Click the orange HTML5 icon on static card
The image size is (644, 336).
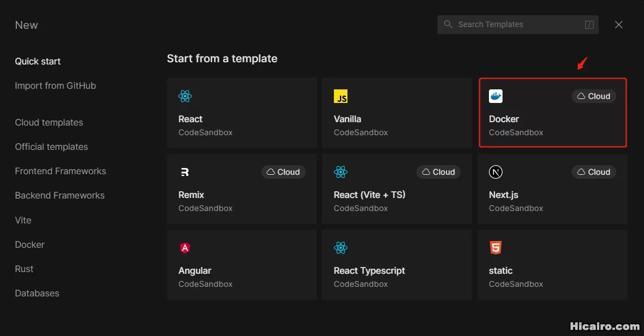click(496, 248)
